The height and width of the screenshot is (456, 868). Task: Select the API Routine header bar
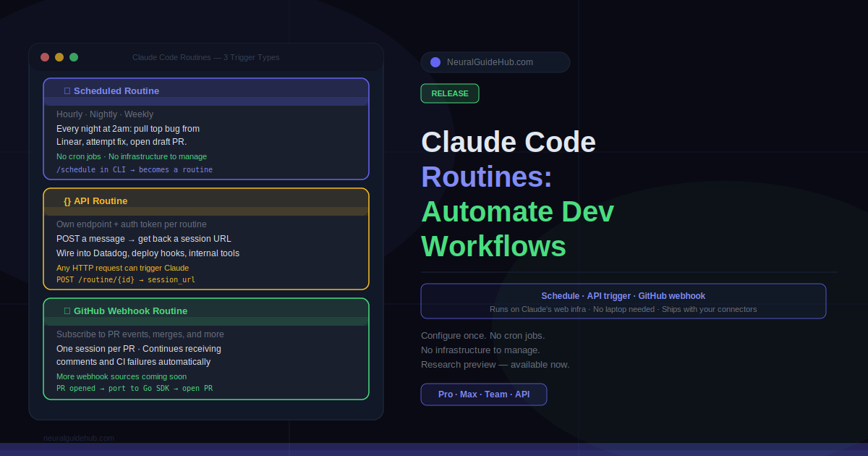click(x=206, y=201)
